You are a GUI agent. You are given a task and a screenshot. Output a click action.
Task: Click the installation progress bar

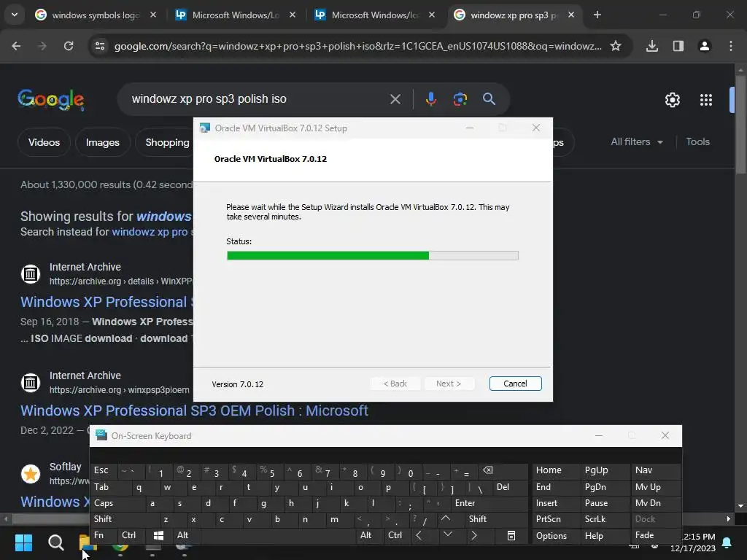click(x=373, y=256)
